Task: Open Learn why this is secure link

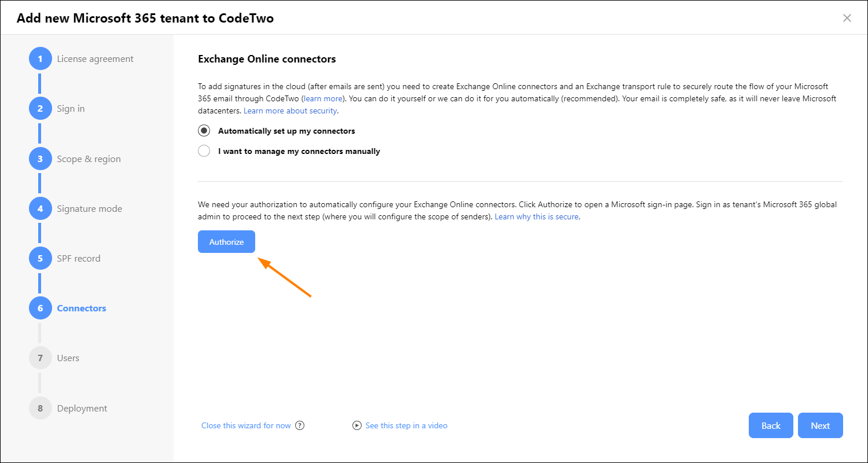Action: [x=536, y=216]
